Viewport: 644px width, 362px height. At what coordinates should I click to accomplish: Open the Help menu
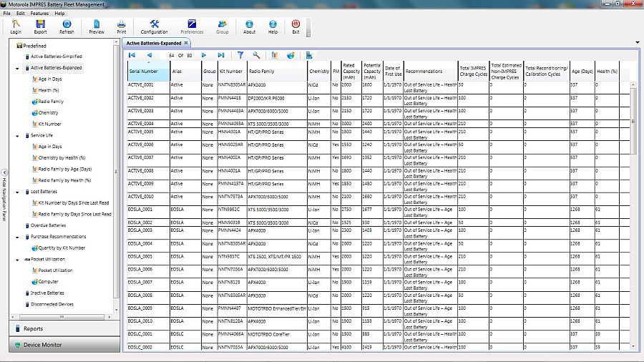(59, 13)
